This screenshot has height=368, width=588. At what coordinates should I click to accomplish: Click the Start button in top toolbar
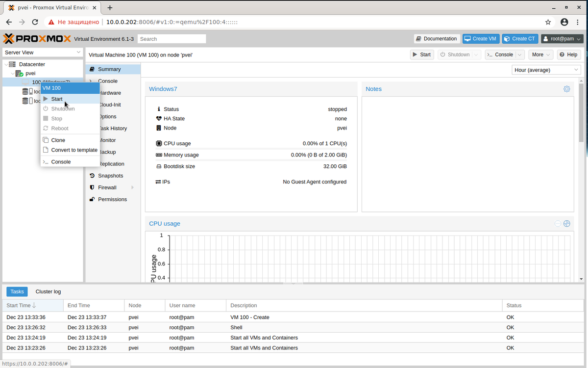[x=422, y=54]
